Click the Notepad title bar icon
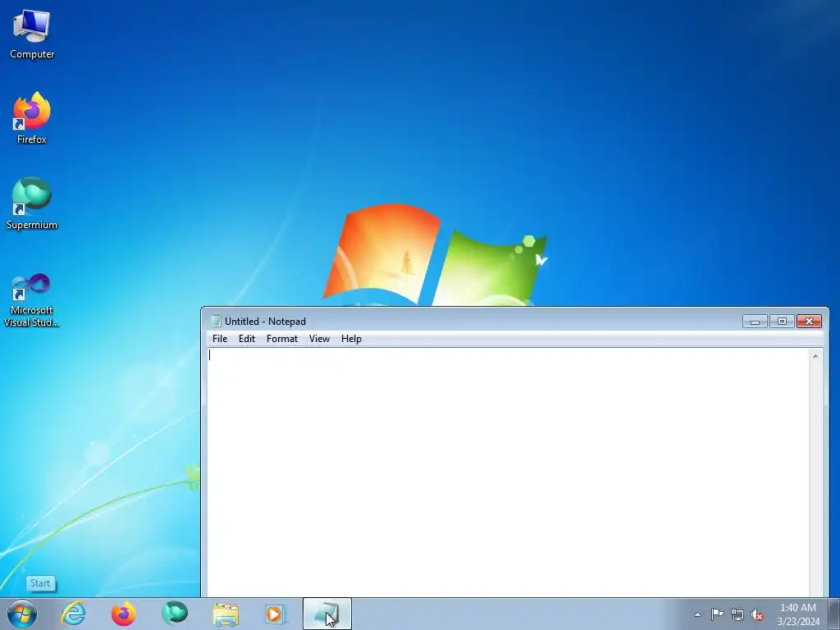The width and height of the screenshot is (840, 630). point(216,321)
